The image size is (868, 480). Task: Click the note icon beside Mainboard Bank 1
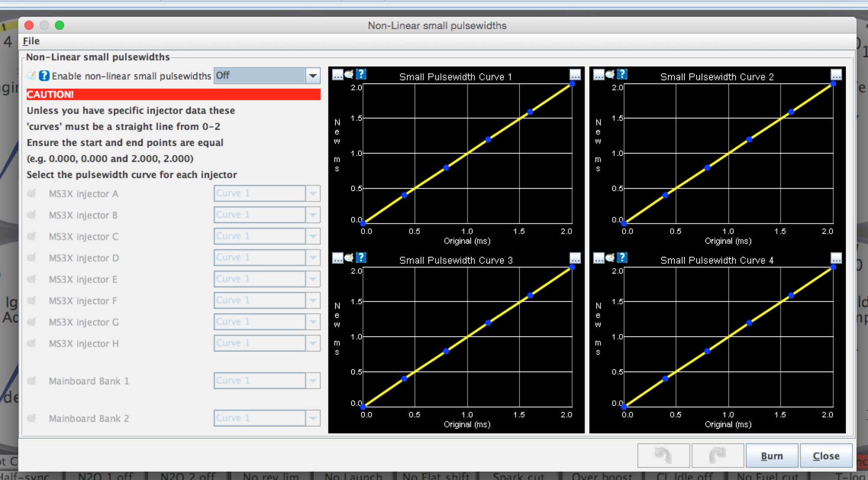coord(32,381)
